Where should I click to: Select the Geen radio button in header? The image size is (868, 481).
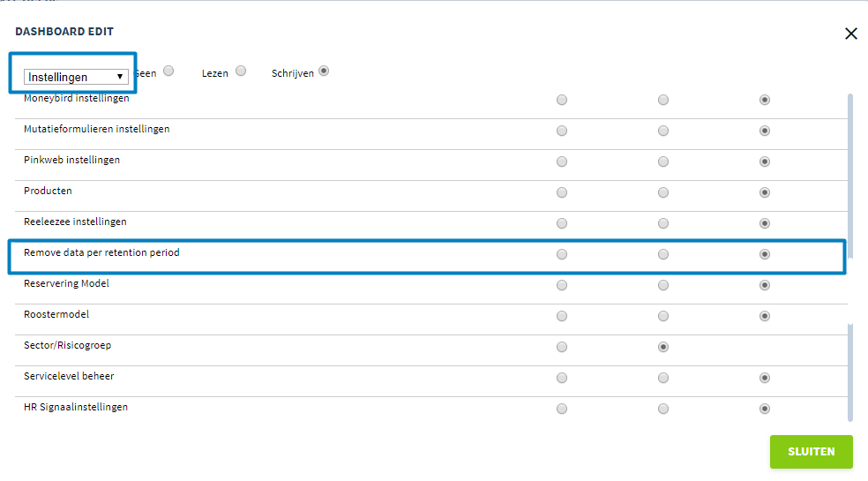(x=168, y=71)
